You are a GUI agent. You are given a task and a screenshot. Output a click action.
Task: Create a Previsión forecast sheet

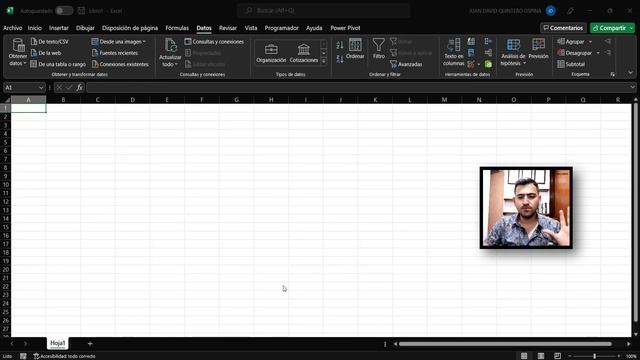point(538,49)
